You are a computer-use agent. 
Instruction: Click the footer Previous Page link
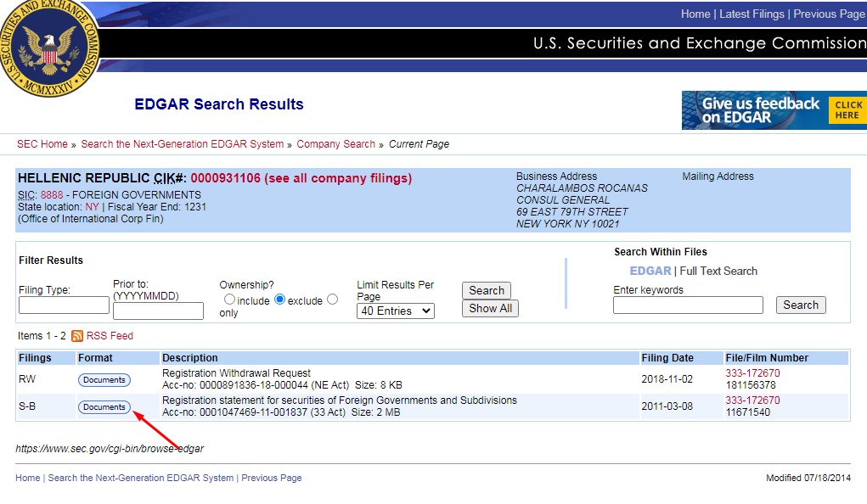272,478
